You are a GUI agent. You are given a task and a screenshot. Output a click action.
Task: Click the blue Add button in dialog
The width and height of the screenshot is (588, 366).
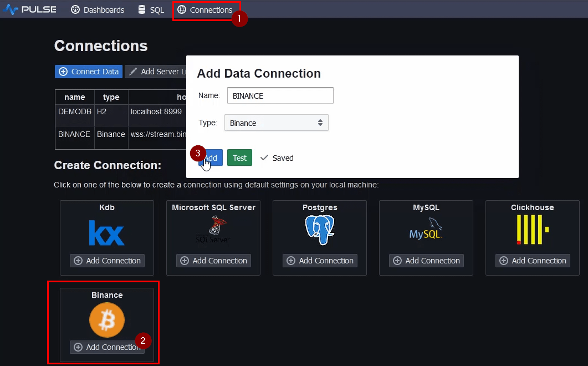[211, 157]
